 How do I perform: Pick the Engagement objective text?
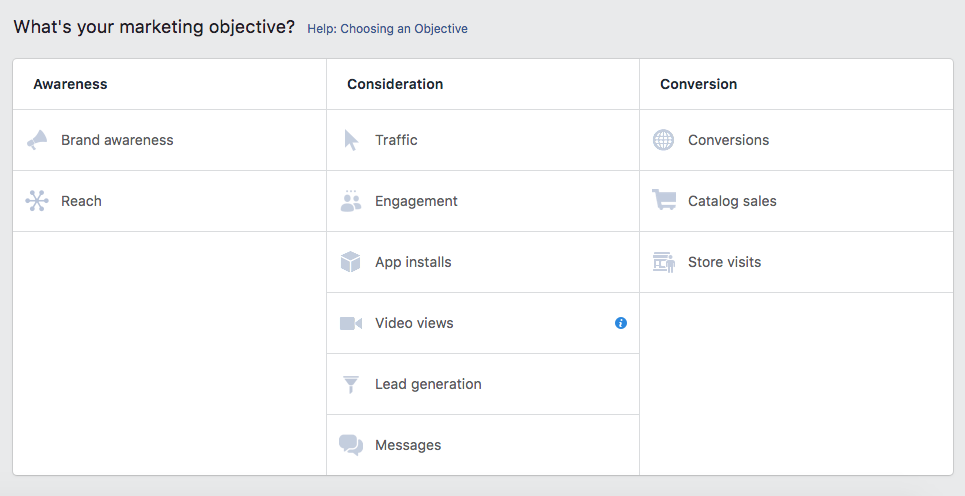coord(416,201)
